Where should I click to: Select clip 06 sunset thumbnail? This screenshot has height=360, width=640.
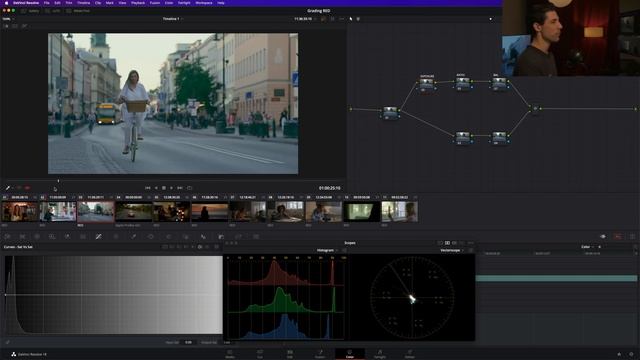click(x=209, y=211)
